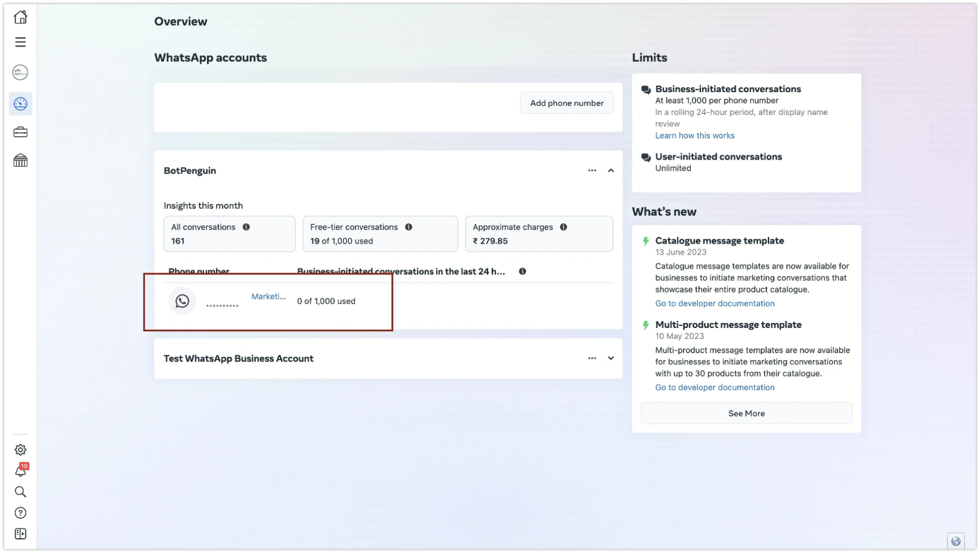The height and width of the screenshot is (553, 980).
Task: Click the 'Overview' page title
Action: tap(181, 21)
